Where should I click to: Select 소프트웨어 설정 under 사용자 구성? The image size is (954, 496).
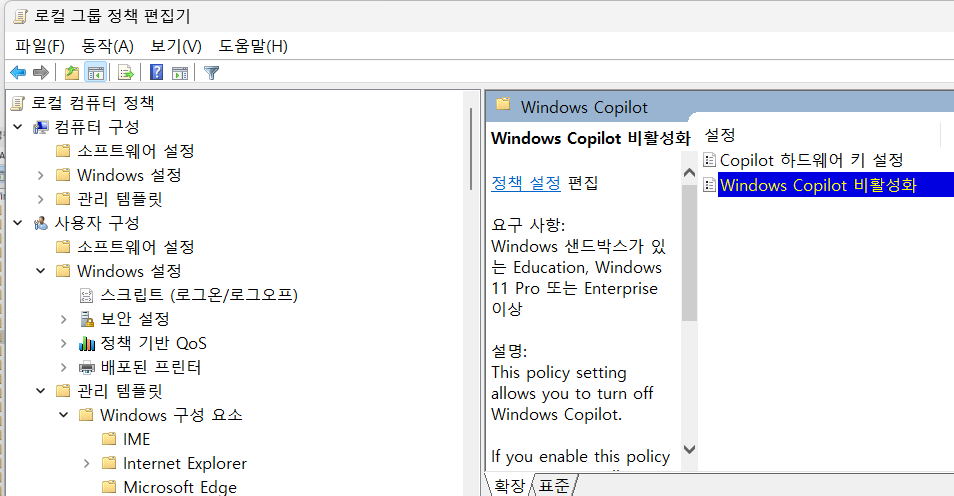(136, 247)
